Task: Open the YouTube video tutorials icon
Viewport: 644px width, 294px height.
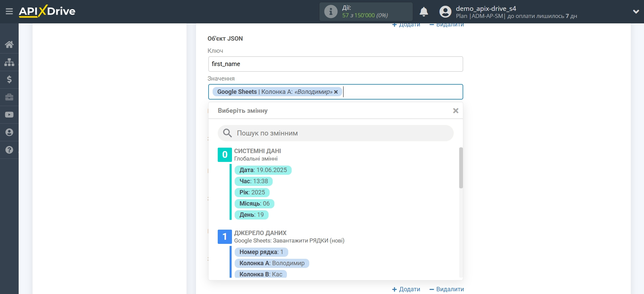Action: (x=9, y=115)
